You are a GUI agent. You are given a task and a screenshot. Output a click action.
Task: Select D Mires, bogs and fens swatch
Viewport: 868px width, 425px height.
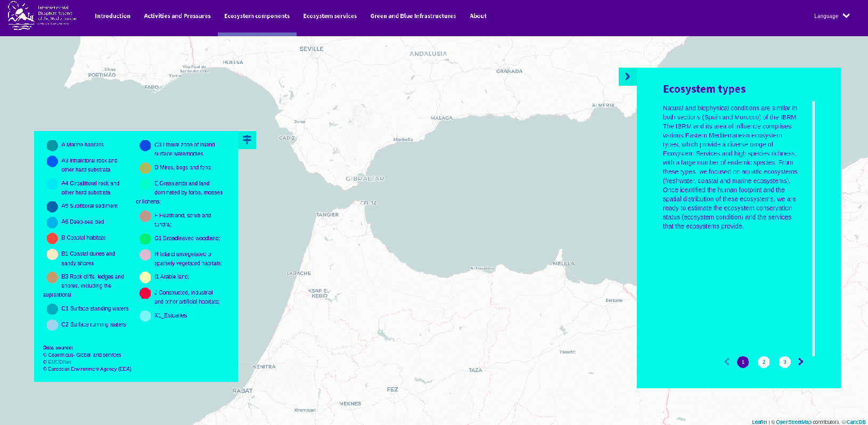tap(145, 168)
